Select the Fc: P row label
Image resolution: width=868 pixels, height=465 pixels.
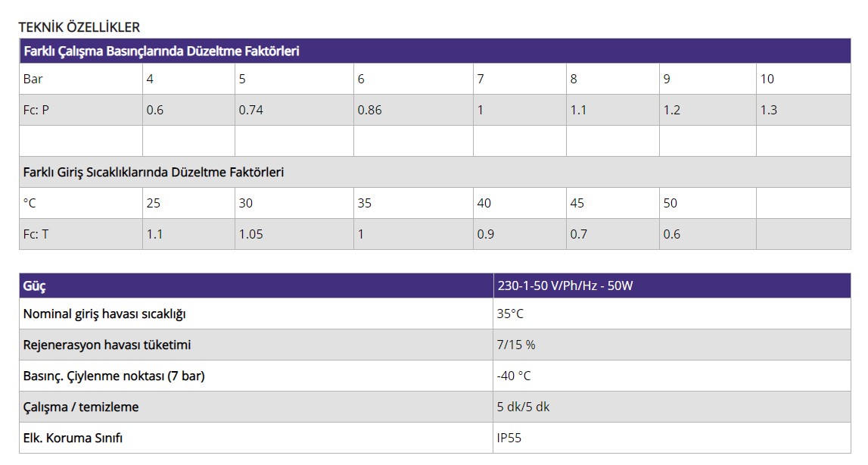click(36, 110)
